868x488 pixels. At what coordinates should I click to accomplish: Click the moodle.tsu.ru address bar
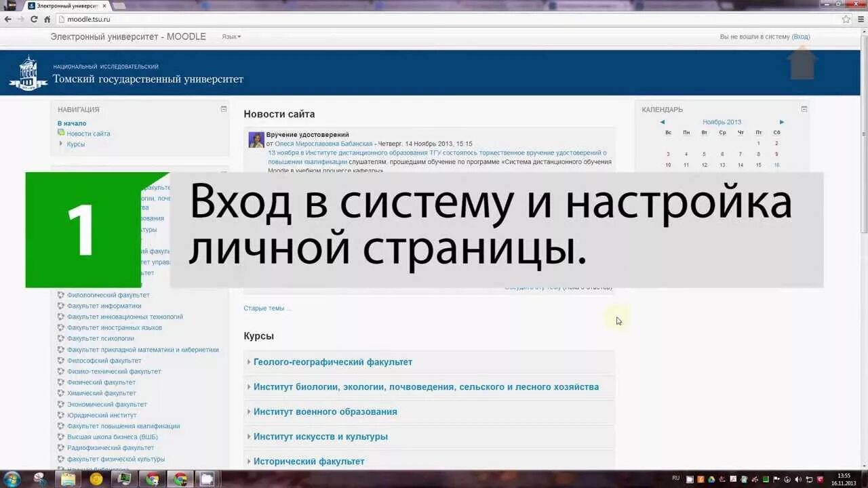[448, 19]
